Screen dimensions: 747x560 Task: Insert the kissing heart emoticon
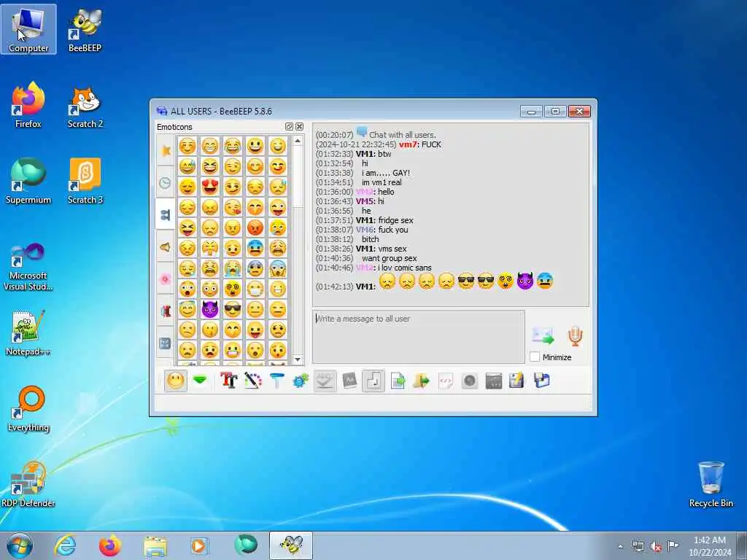point(233,207)
